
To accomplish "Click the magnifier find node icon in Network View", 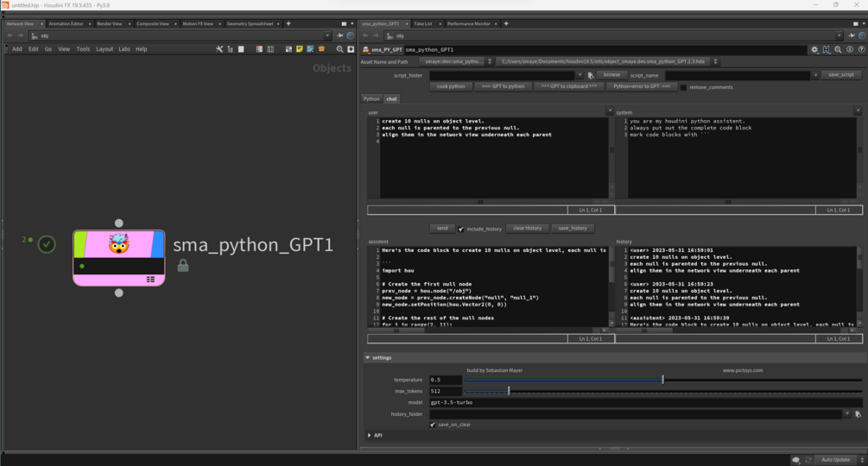I will [340, 49].
